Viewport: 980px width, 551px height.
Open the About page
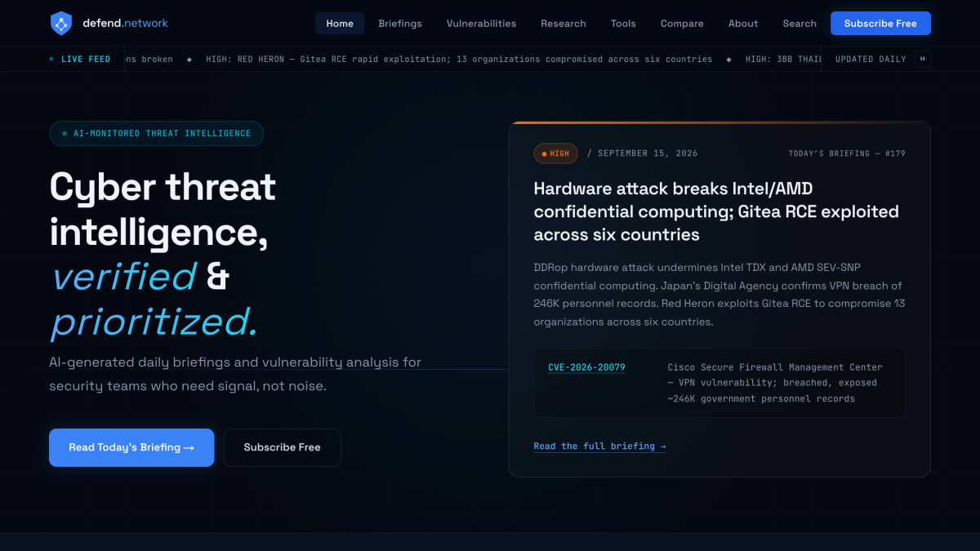pyautogui.click(x=743, y=24)
